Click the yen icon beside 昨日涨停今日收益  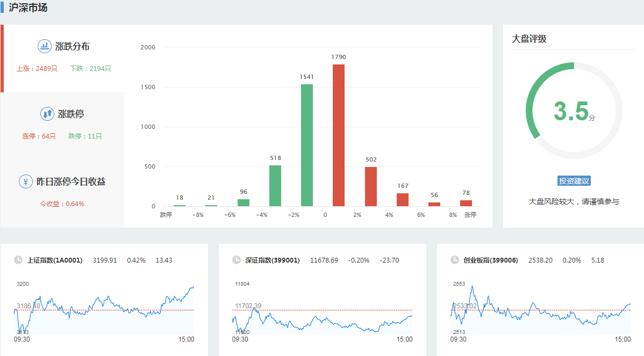[x=25, y=181]
